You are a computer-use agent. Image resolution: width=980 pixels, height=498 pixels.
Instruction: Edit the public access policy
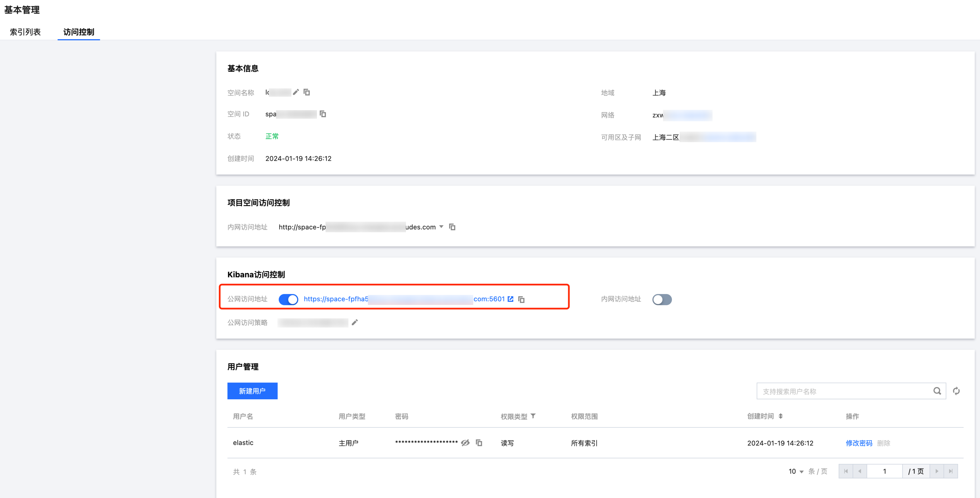354,322
